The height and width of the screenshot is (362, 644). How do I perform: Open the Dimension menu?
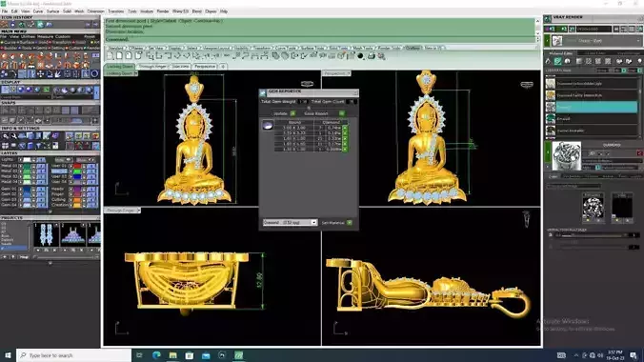[x=95, y=11]
